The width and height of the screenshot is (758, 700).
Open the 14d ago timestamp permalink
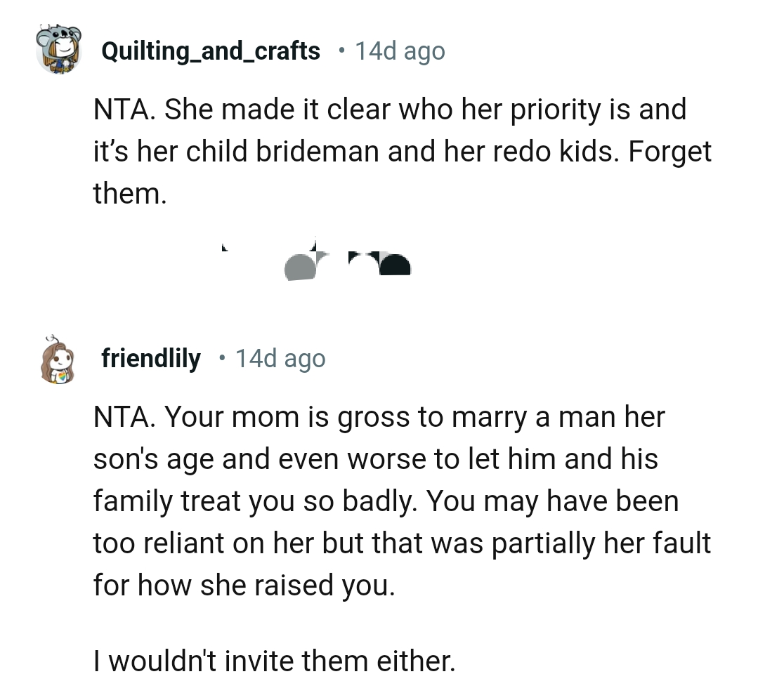click(400, 51)
